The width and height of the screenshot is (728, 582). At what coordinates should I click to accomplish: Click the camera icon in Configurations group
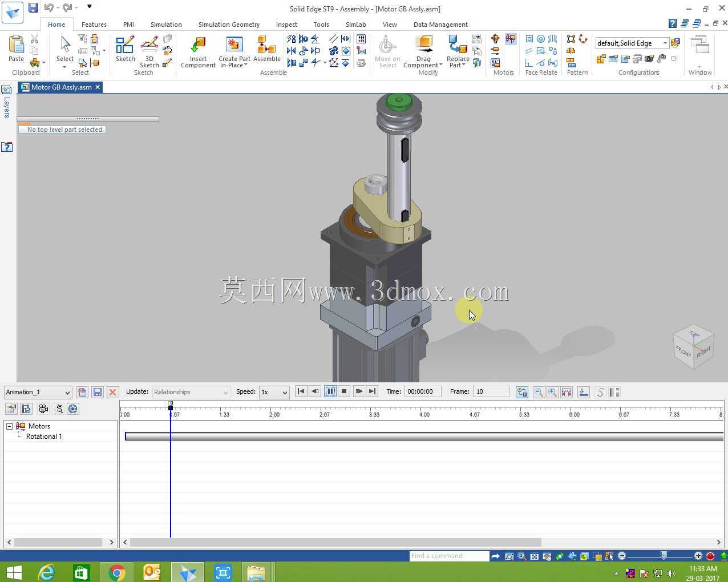click(x=649, y=59)
